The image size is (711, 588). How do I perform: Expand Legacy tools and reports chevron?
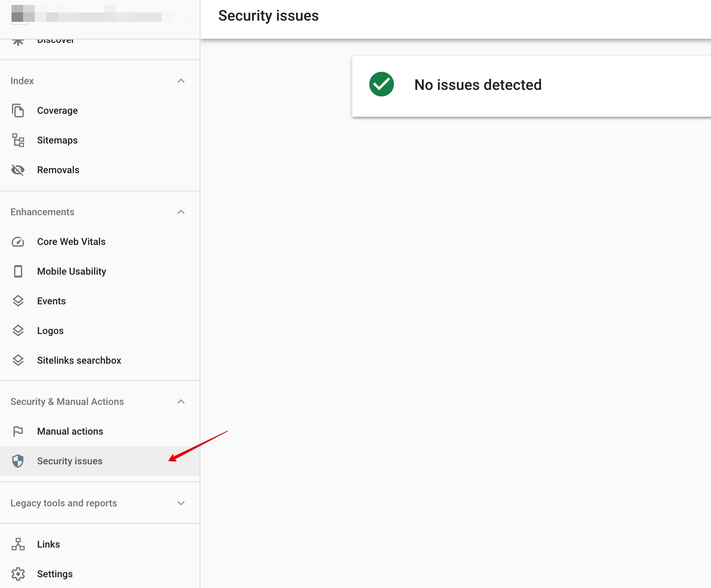(x=181, y=503)
